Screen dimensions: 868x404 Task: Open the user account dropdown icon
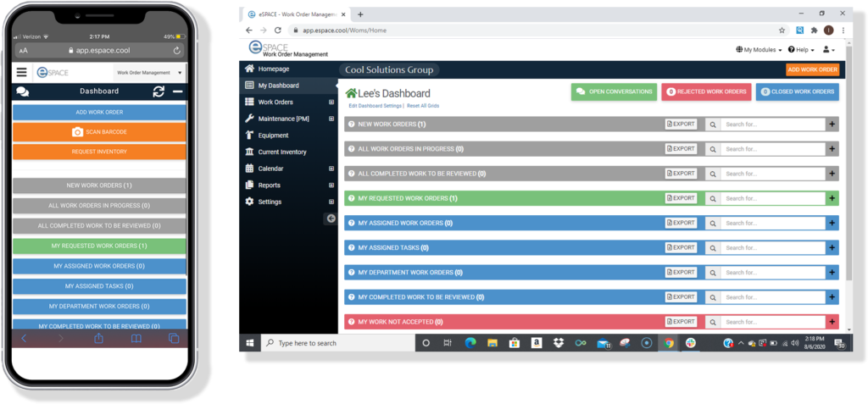click(829, 50)
